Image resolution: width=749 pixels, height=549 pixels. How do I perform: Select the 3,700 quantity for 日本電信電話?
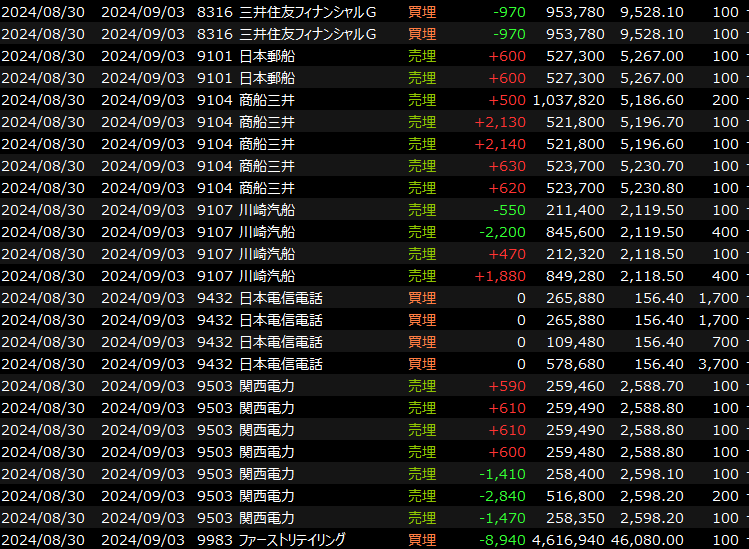click(719, 364)
